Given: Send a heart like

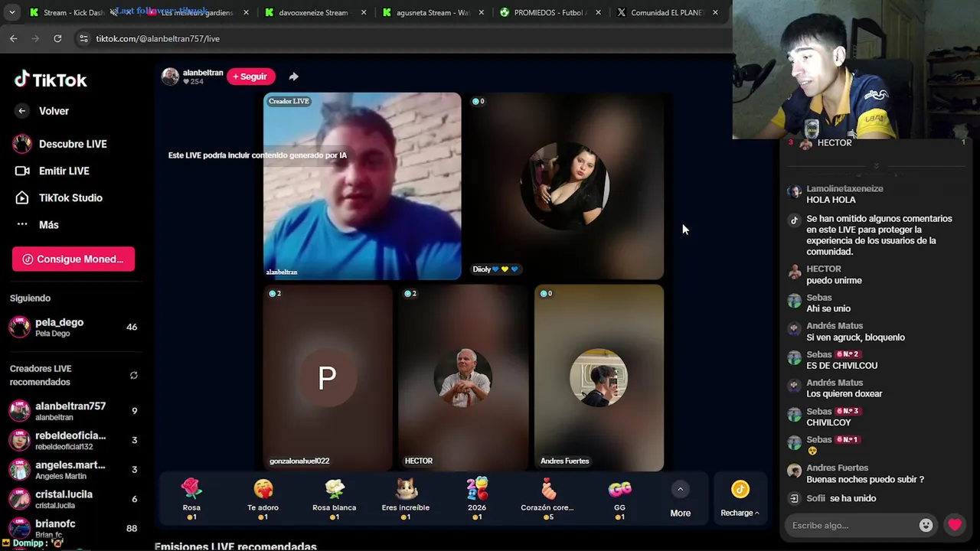Looking at the screenshot, I should click(955, 525).
